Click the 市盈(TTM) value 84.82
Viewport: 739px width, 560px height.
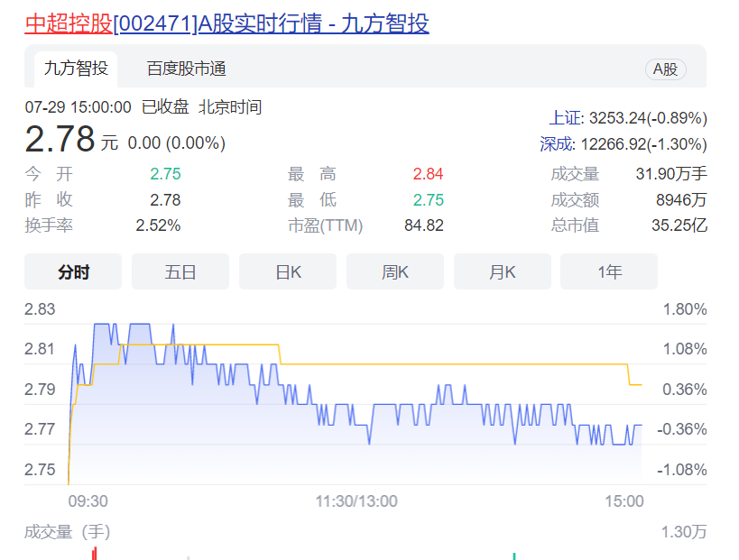point(424,225)
